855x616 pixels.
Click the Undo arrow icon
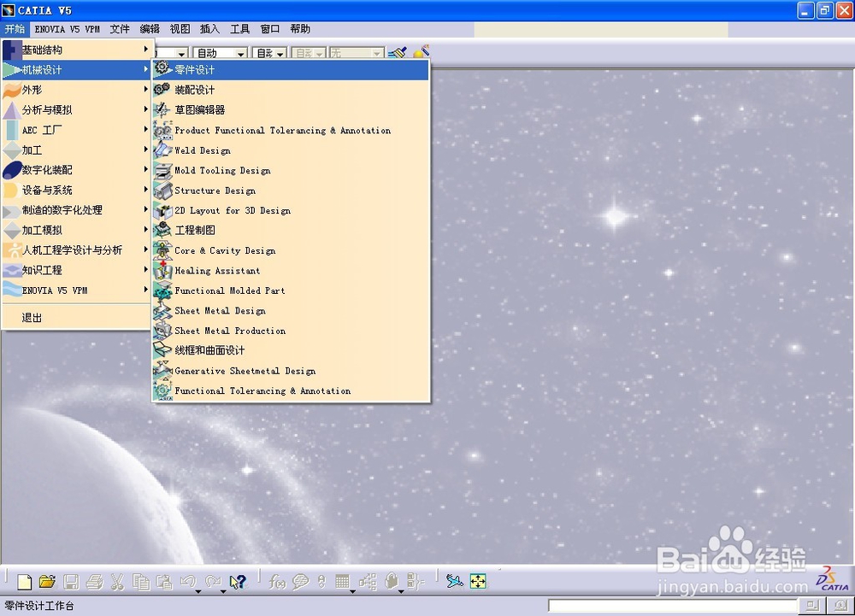pyautogui.click(x=187, y=582)
